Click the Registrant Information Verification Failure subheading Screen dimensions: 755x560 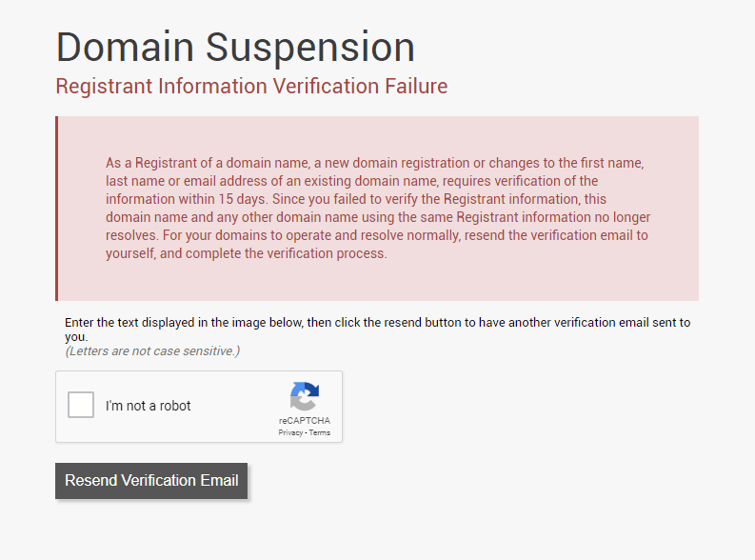click(x=252, y=87)
